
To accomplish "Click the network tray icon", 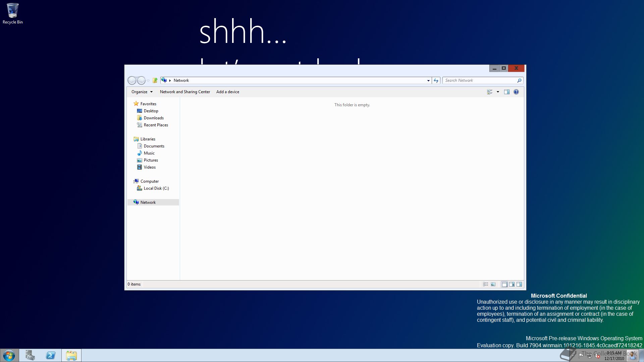I will pyautogui.click(x=589, y=356).
